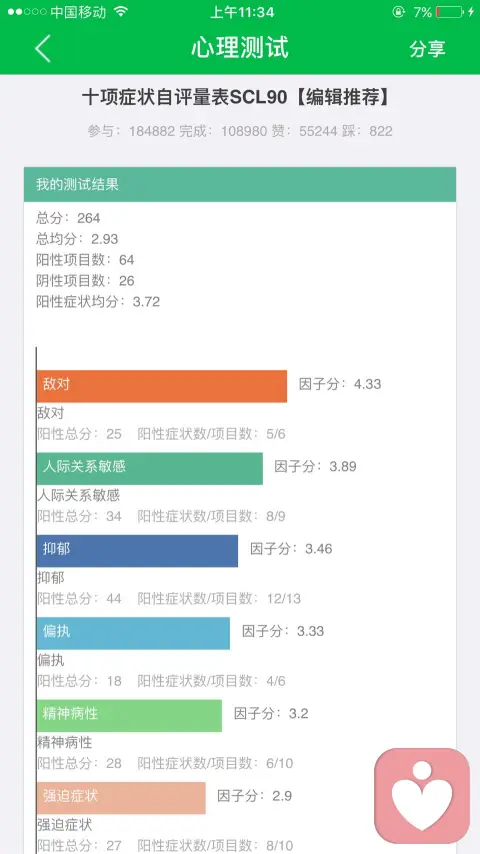Tap the back arrow icon

point(43,48)
